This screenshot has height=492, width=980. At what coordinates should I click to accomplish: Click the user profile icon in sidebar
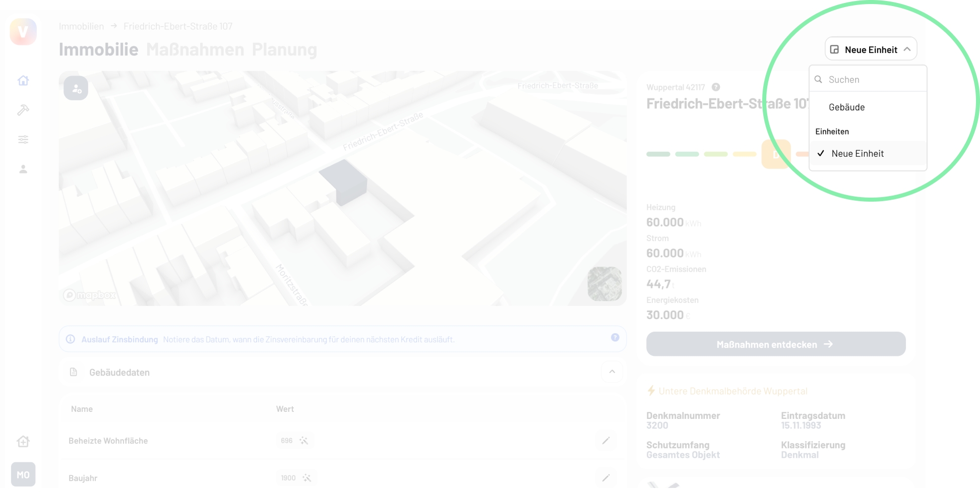(23, 169)
